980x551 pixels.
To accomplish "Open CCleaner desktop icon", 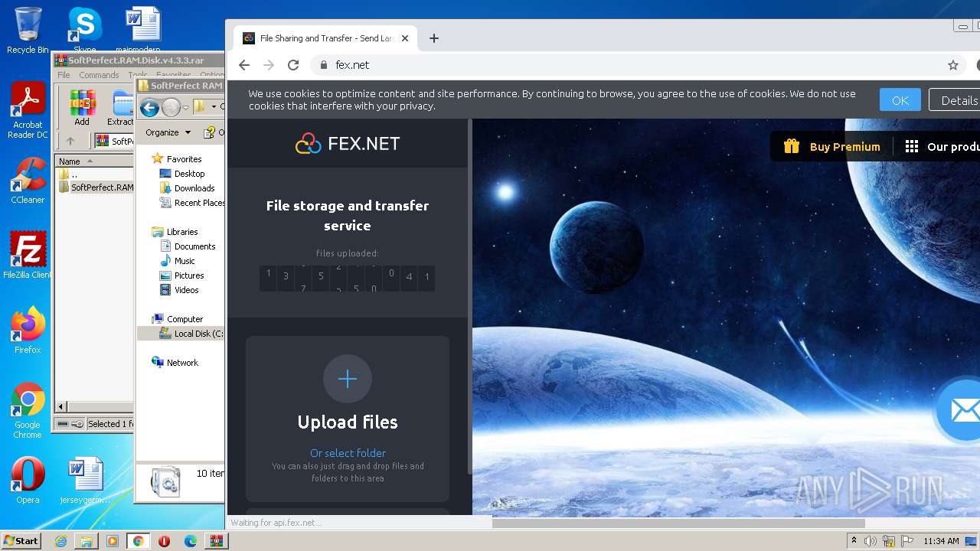I will (x=28, y=181).
